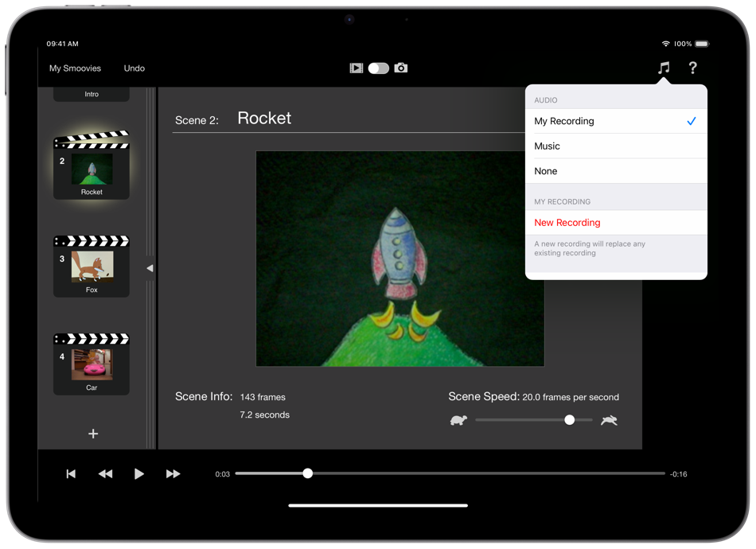
Task: Select the Intro scene clip
Action: click(92, 95)
